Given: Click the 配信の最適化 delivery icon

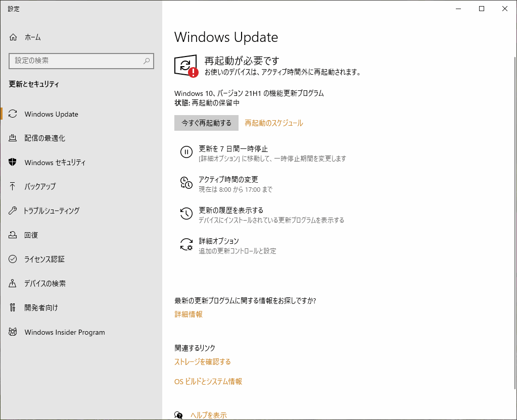Looking at the screenshot, I should pos(13,138).
